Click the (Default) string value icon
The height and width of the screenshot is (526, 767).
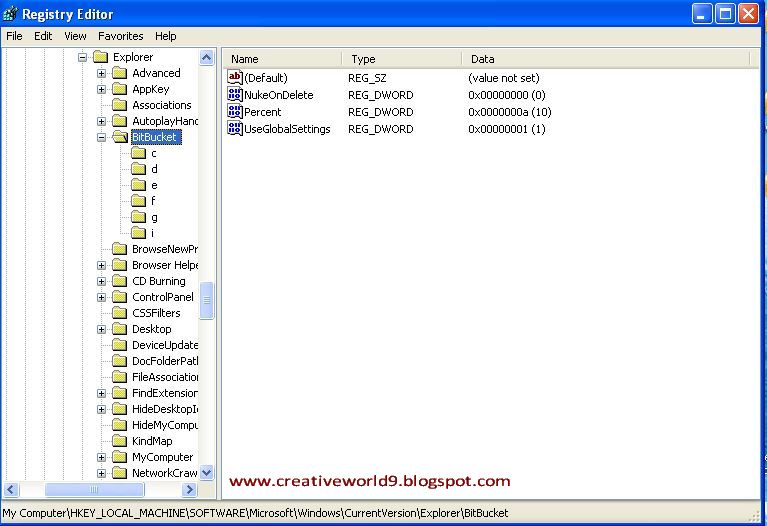tap(235, 77)
